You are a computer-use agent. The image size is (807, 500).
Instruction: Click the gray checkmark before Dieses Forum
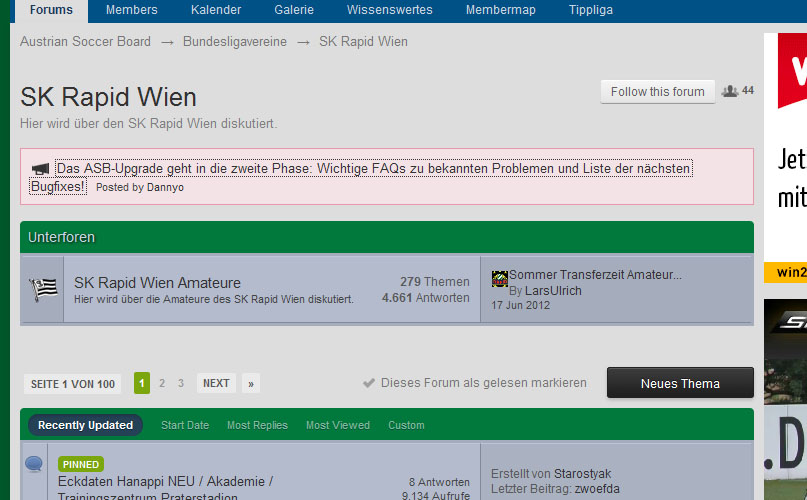369,383
